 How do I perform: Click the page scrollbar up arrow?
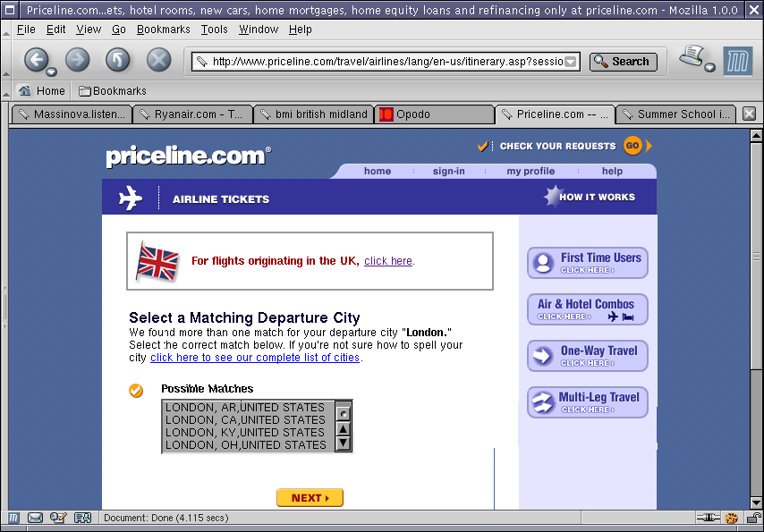click(x=756, y=135)
